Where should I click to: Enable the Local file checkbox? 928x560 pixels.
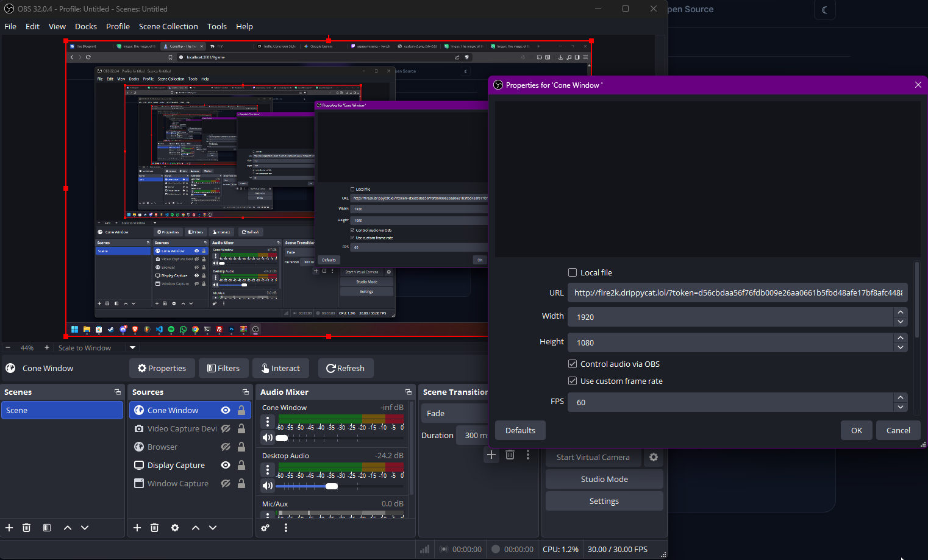(x=573, y=272)
